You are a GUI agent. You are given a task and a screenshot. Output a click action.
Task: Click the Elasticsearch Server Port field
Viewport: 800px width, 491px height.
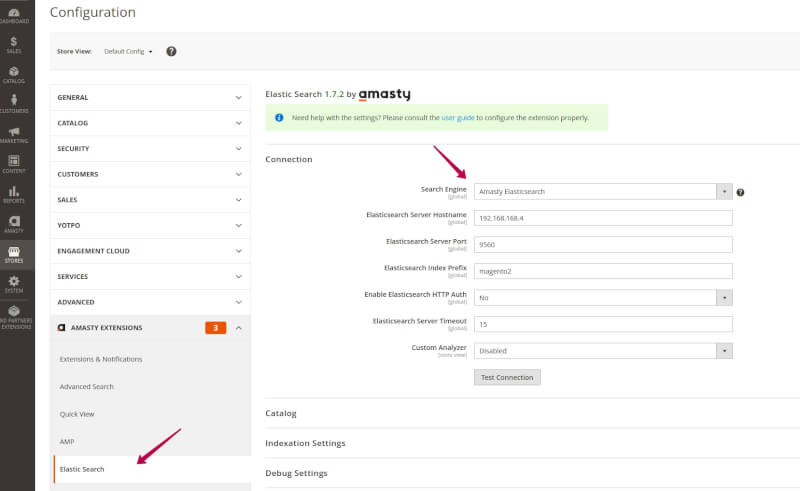(x=603, y=244)
